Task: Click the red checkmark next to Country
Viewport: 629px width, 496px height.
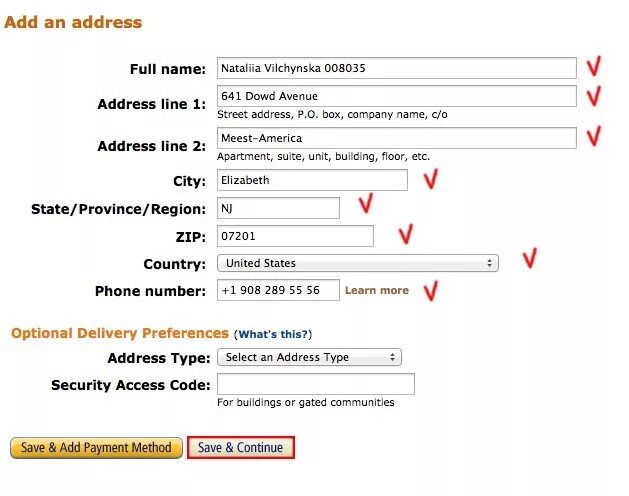Action: [530, 258]
